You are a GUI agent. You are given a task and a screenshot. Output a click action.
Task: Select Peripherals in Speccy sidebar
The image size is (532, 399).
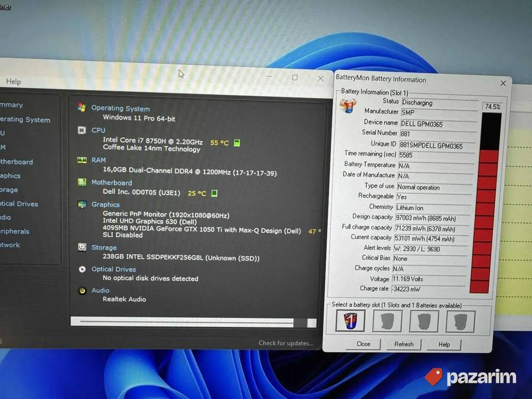point(15,231)
